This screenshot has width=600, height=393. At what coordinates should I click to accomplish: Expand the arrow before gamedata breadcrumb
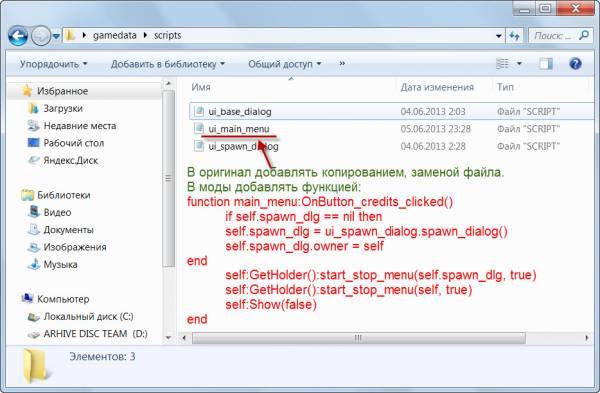tap(84, 36)
